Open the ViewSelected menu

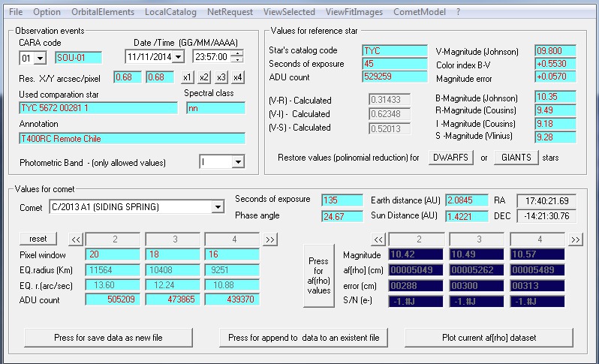289,12
